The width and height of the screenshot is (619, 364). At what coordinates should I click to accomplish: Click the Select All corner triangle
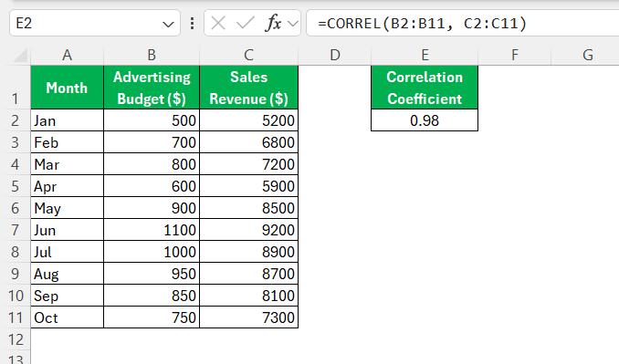[x=20, y=56]
